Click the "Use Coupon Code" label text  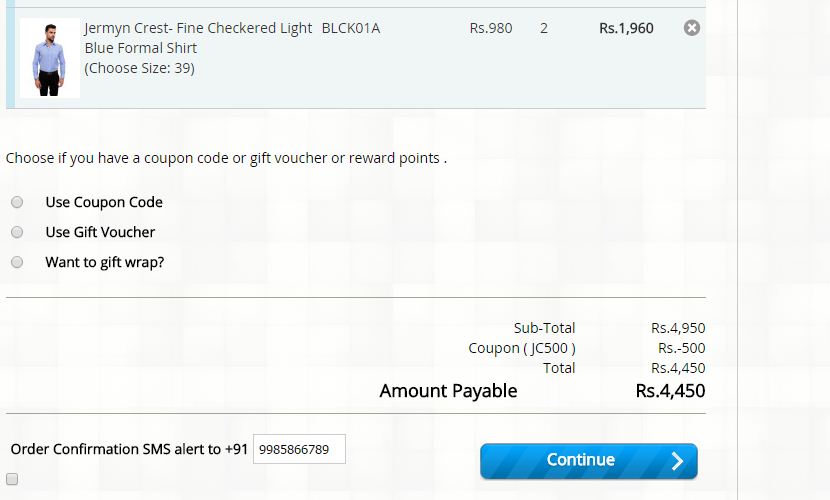point(104,202)
